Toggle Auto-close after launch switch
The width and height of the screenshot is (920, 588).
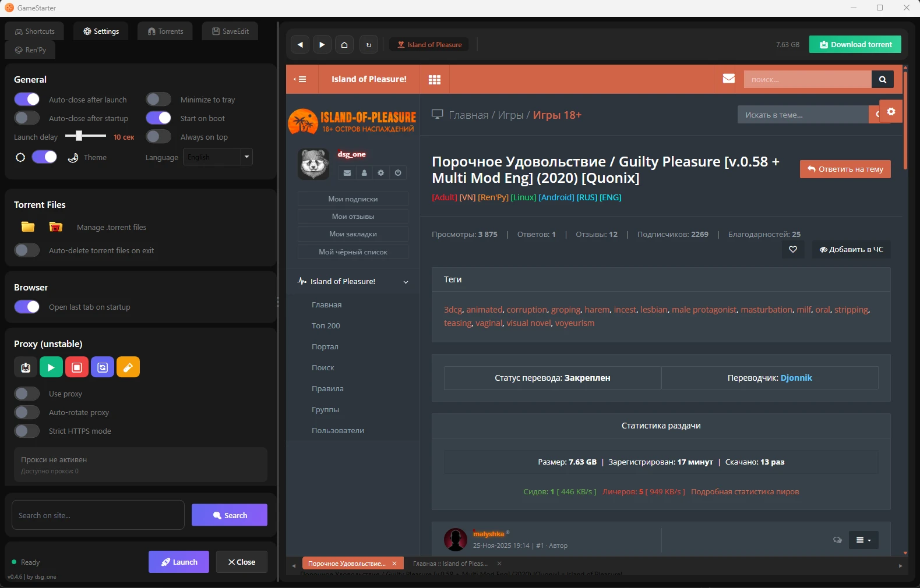[x=27, y=100]
